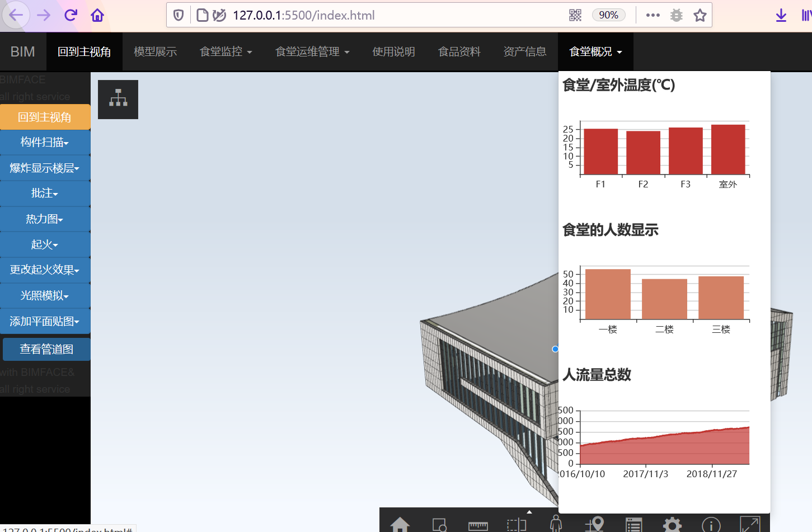Image resolution: width=812 pixels, height=532 pixels.
Task: Open the model structure tree icon
Action: (118, 99)
